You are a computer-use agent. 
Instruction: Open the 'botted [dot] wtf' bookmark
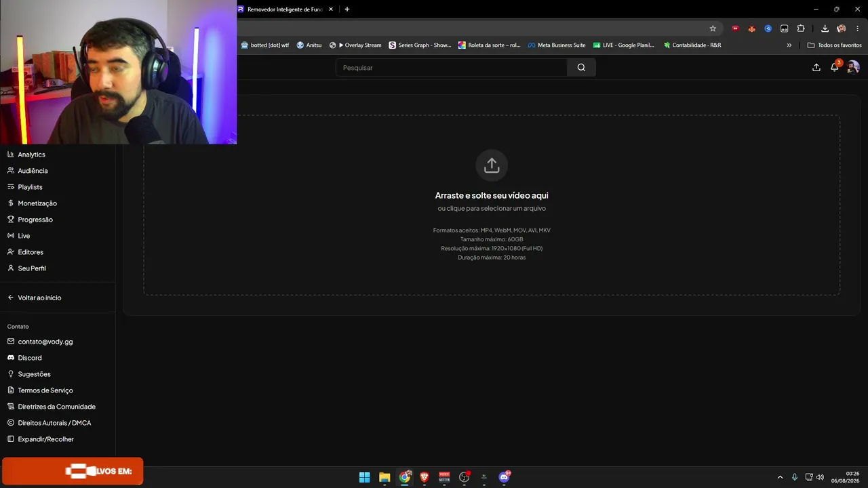click(x=265, y=45)
